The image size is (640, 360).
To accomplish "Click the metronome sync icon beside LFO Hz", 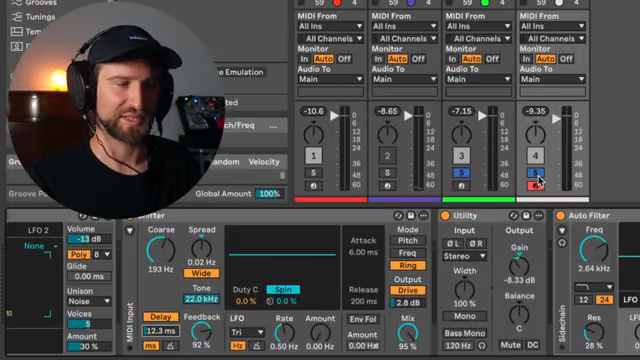I will pyautogui.click(x=256, y=346).
